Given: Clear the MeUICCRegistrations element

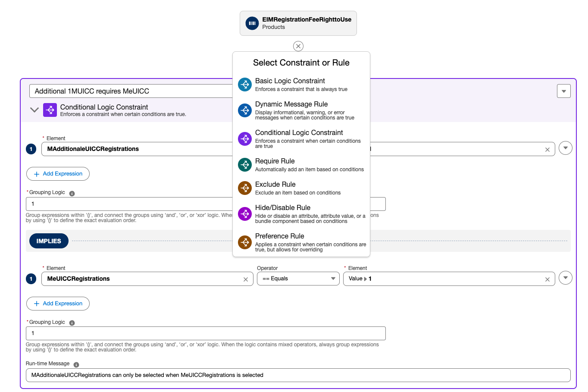Looking at the screenshot, I should (x=245, y=279).
